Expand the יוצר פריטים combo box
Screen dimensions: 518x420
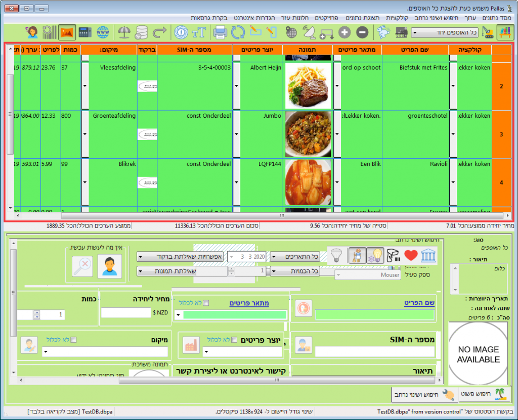(x=206, y=352)
